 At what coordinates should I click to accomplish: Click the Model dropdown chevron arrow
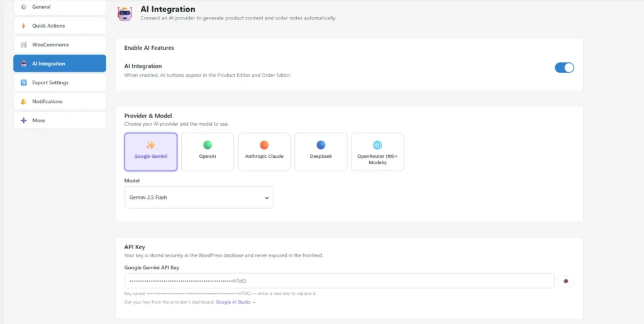click(267, 198)
